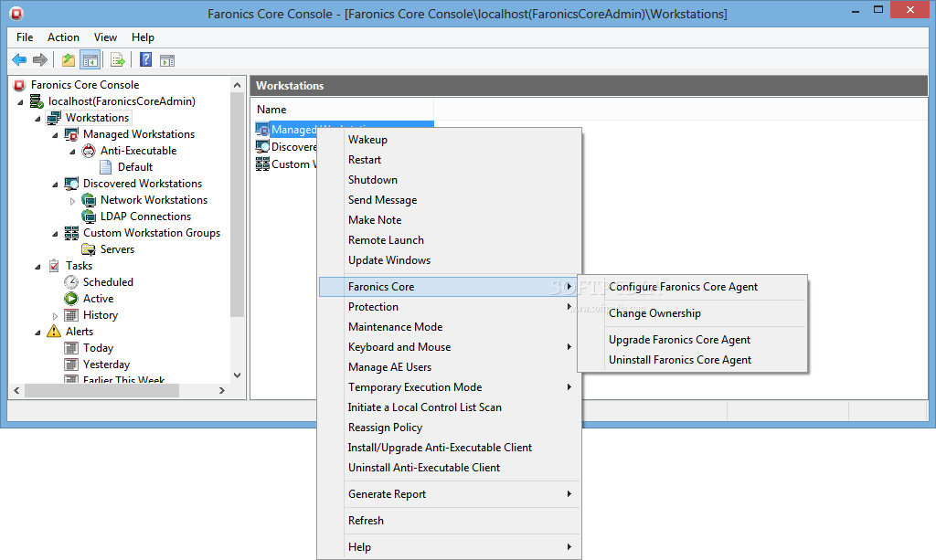
Task: Click the Forward arrow toolbar icon
Action: click(x=40, y=60)
